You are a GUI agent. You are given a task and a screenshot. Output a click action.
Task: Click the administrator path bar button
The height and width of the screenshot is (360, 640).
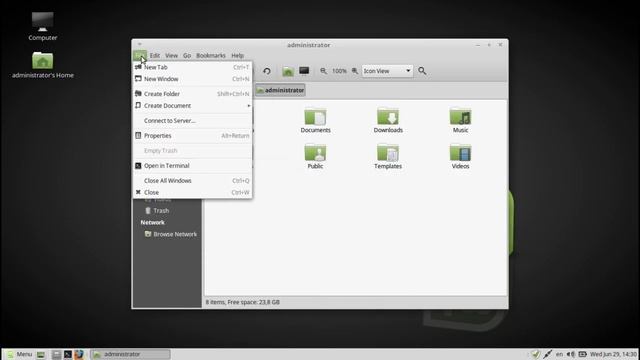coord(280,90)
